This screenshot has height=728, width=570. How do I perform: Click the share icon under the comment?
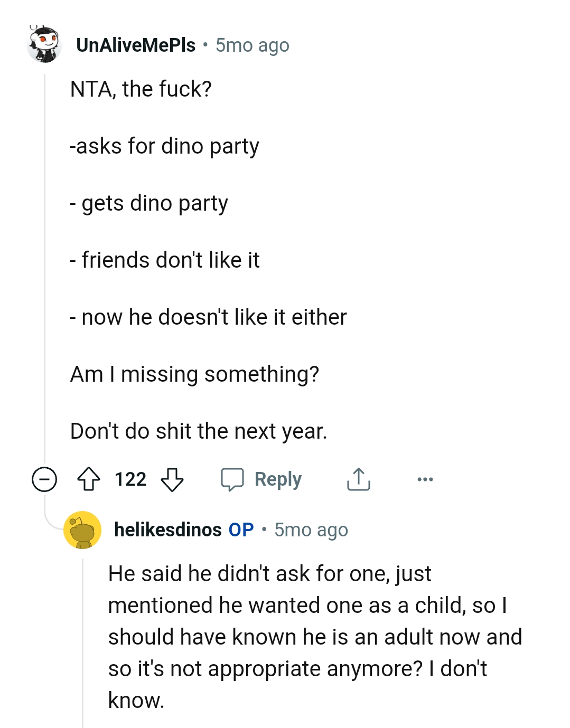point(359,479)
